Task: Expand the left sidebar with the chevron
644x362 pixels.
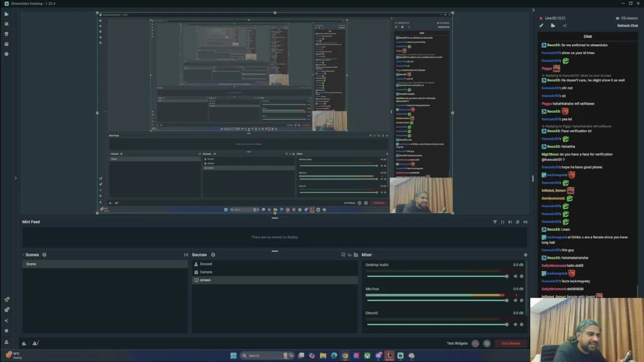Action: click(15, 178)
